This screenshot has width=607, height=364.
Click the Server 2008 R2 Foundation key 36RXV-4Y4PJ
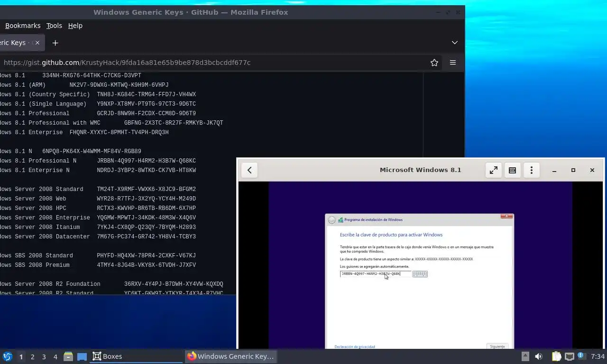(x=174, y=284)
